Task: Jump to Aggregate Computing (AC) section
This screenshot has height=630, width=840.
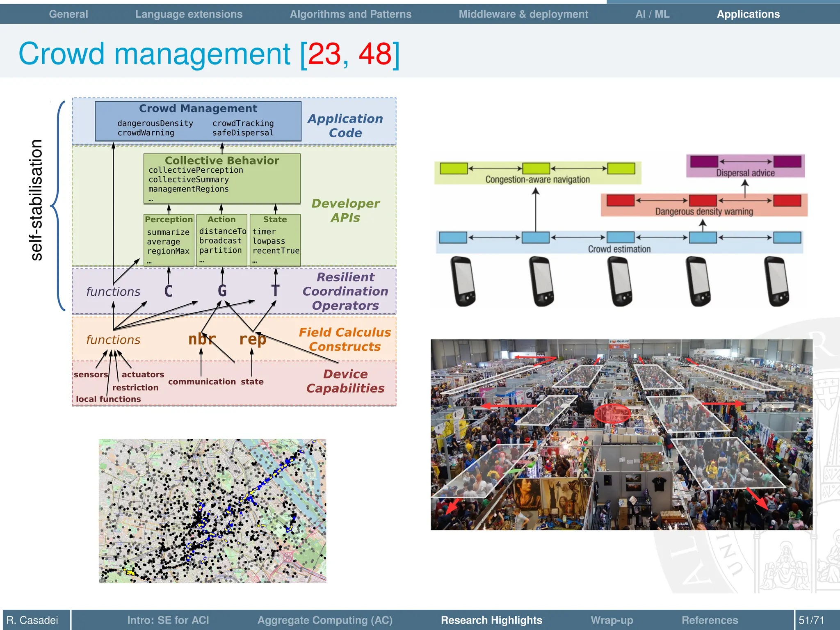Action: pyautogui.click(x=325, y=620)
